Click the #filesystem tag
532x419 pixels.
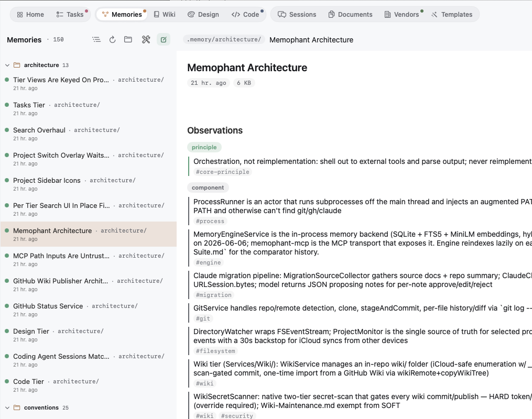pos(215,351)
